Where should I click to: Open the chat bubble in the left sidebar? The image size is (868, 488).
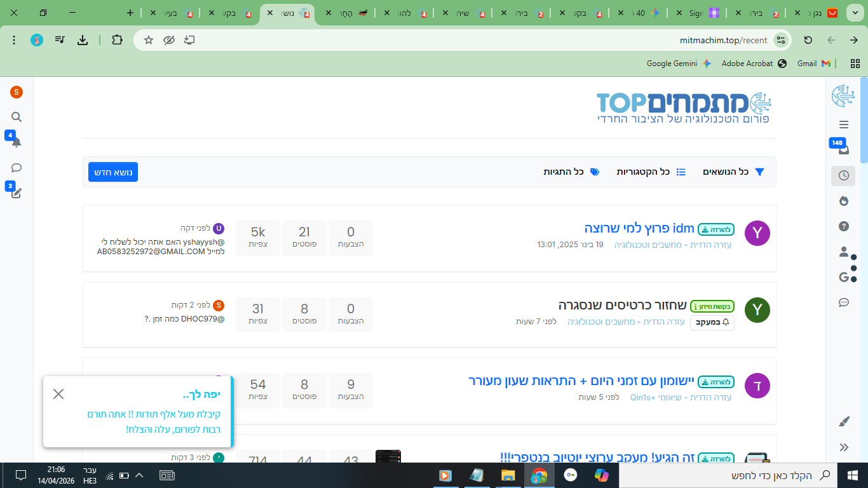click(17, 168)
